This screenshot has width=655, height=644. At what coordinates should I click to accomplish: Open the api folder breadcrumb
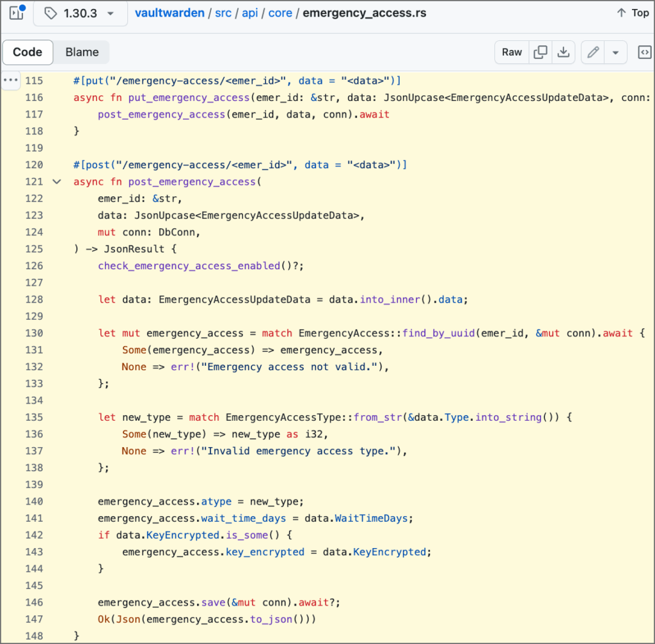250,13
